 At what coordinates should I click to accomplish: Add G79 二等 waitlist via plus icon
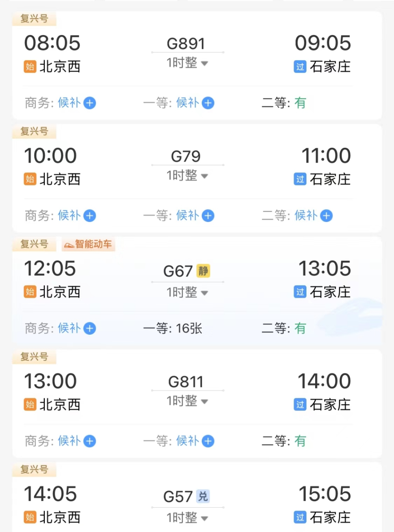pyautogui.click(x=326, y=216)
